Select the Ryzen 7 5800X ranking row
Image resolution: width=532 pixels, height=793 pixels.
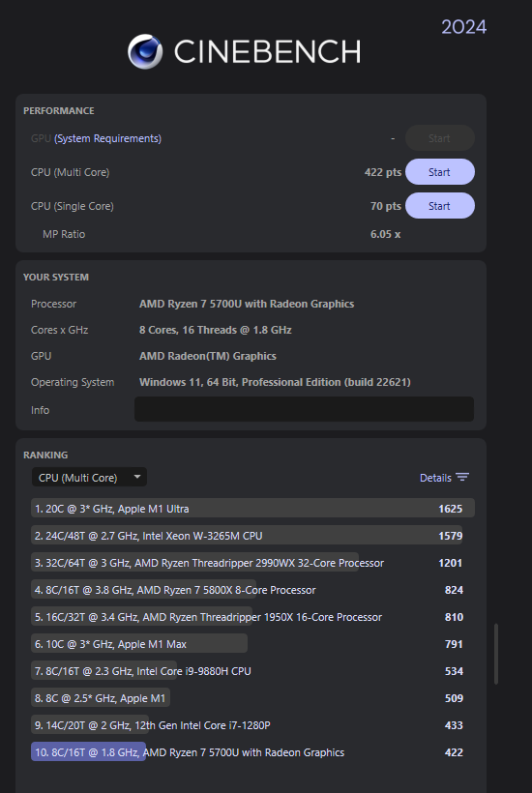click(x=252, y=590)
